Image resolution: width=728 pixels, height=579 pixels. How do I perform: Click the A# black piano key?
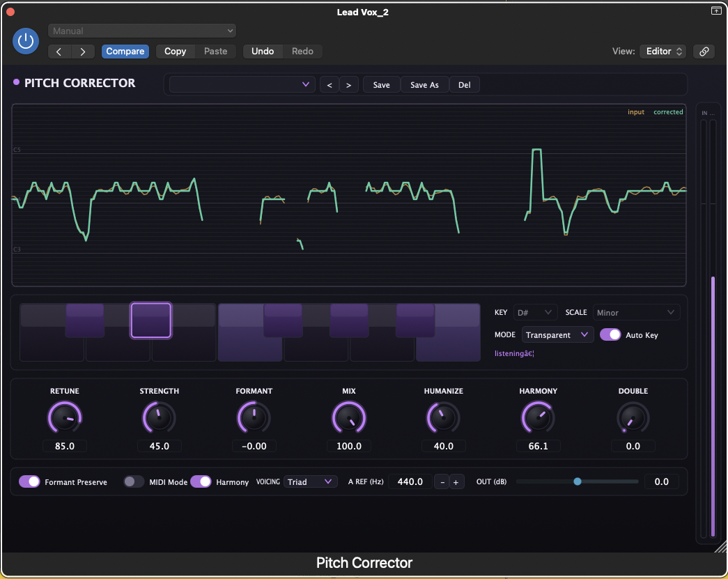pyautogui.click(x=415, y=321)
